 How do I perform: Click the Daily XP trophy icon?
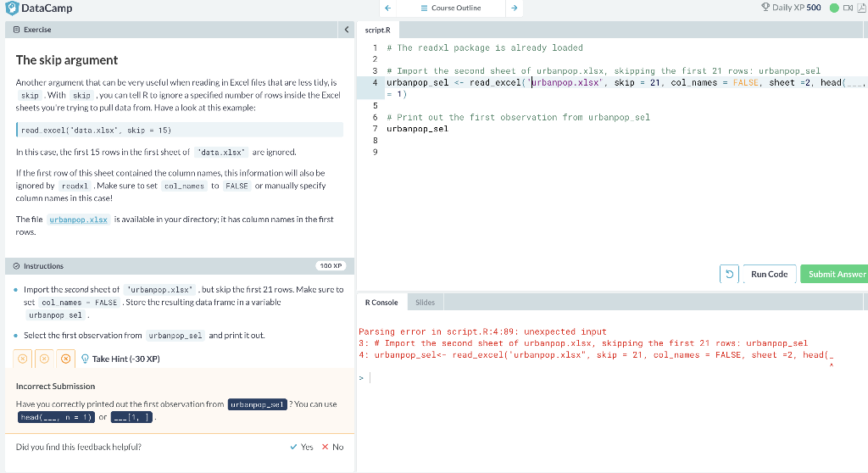pyautogui.click(x=765, y=7)
